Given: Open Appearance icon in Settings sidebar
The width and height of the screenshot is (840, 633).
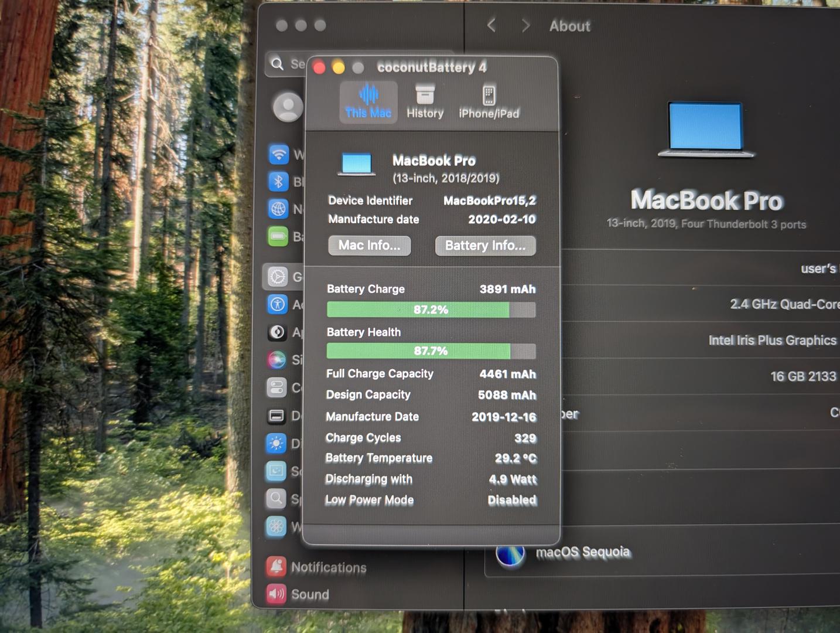Looking at the screenshot, I should click(x=278, y=332).
